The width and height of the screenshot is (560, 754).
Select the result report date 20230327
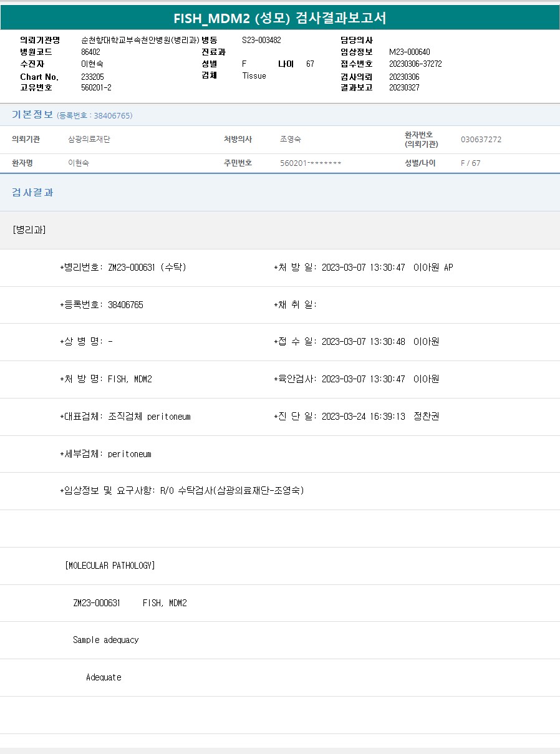pos(404,88)
